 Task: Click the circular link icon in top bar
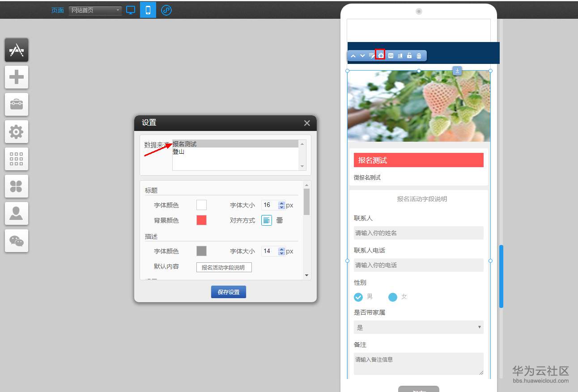coord(166,10)
